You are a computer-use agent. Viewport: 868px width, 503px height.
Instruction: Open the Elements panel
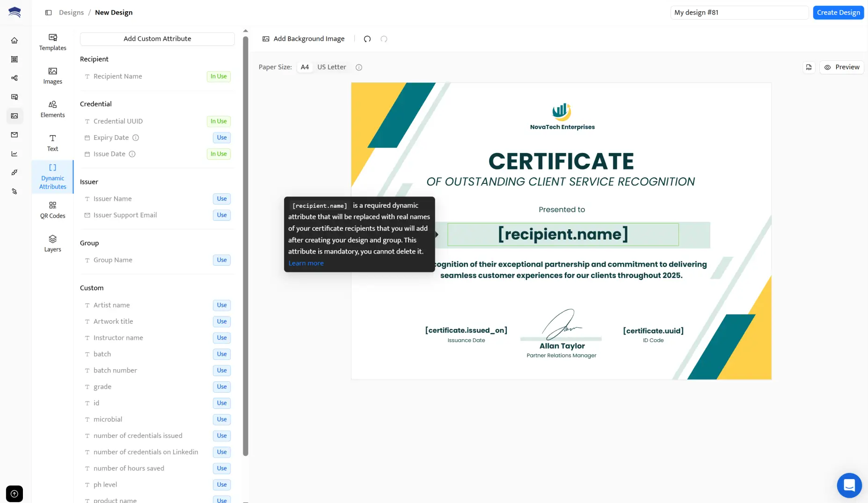click(x=52, y=109)
